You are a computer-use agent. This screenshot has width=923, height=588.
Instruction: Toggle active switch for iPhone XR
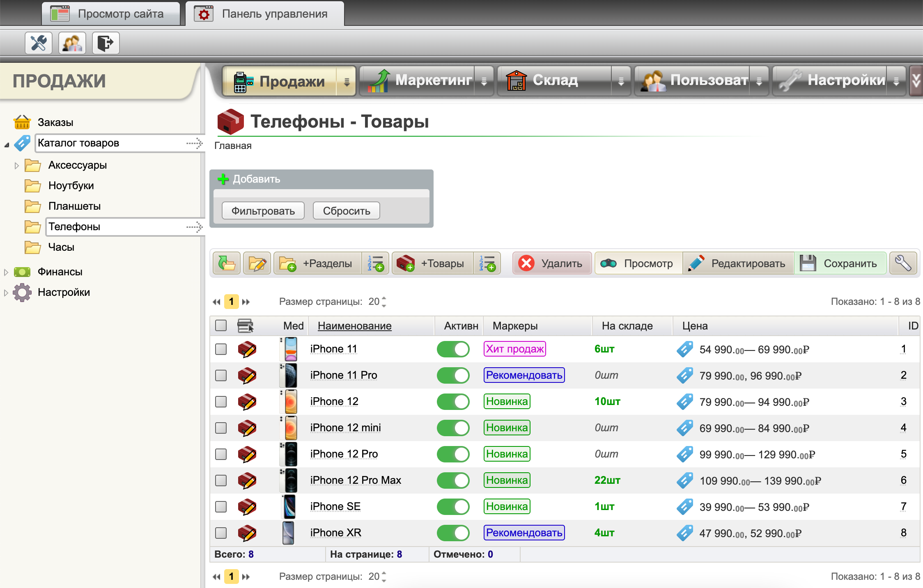pos(453,533)
